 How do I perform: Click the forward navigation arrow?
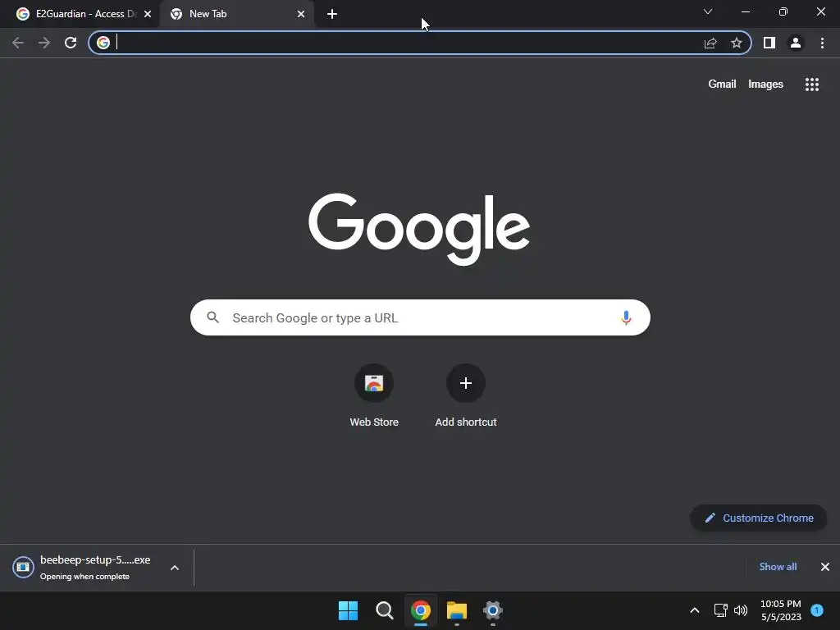(x=44, y=43)
